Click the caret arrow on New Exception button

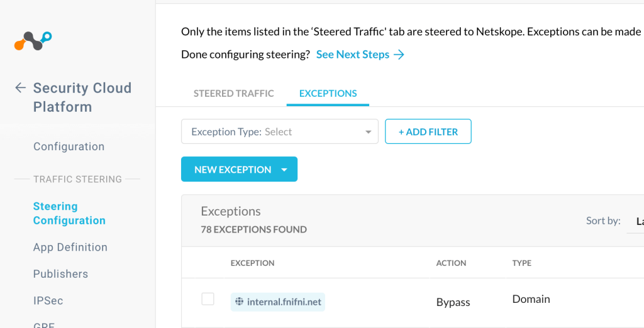click(x=284, y=170)
